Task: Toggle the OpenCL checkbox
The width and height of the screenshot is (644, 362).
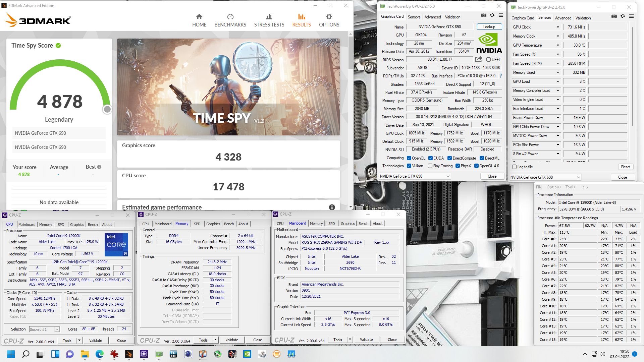Action: click(x=409, y=158)
